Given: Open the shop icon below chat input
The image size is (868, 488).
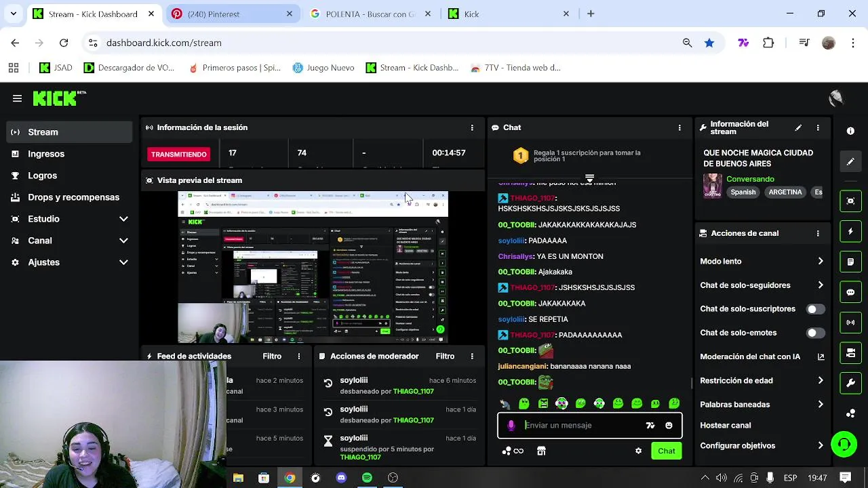Looking at the screenshot, I should [x=541, y=451].
